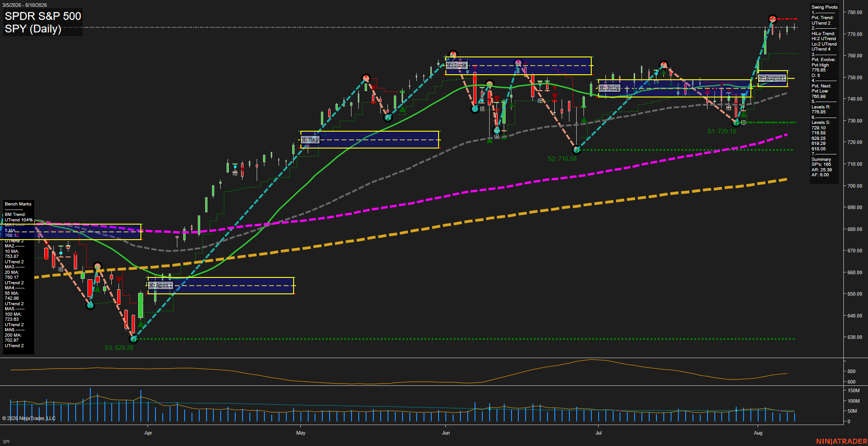
Task: Click the M:May monthly range label
Action: coord(310,139)
